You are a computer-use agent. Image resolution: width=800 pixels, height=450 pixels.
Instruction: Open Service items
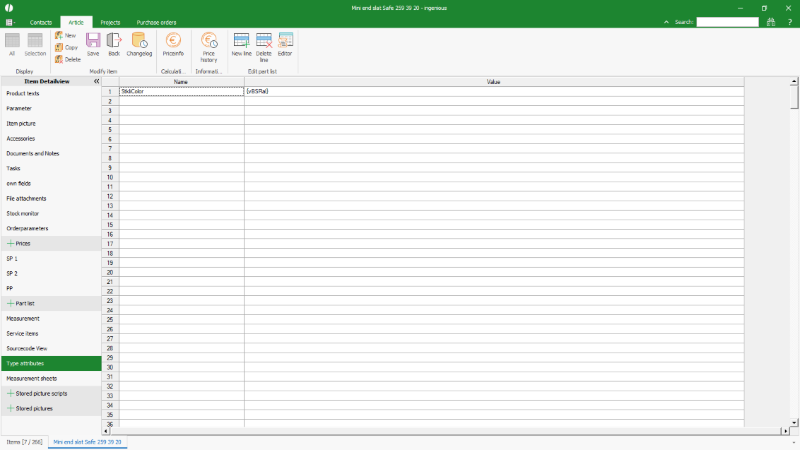tap(51, 333)
